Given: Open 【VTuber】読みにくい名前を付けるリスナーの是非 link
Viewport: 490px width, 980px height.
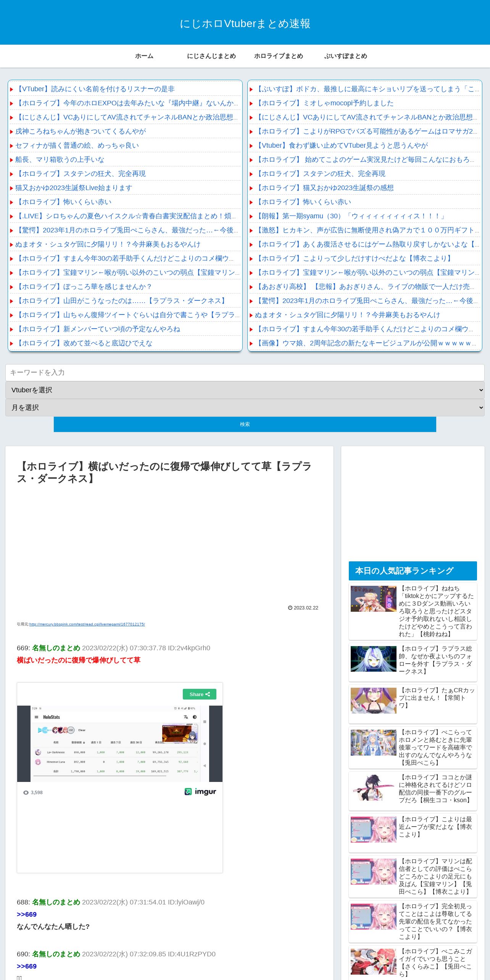Looking at the screenshot, I should 95,89.
